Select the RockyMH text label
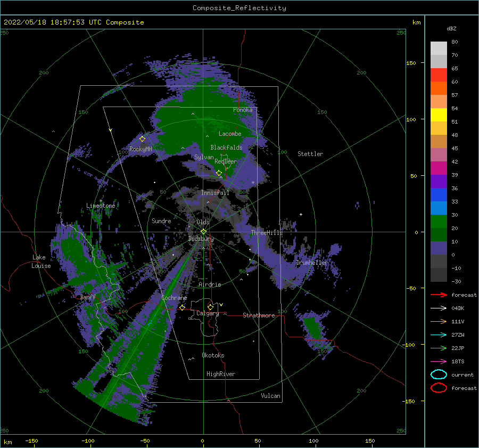The width and height of the screenshot is (479, 448). tap(141, 149)
